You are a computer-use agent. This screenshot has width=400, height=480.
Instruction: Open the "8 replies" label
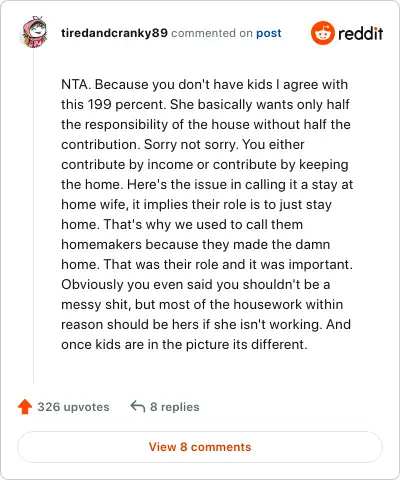(x=175, y=407)
